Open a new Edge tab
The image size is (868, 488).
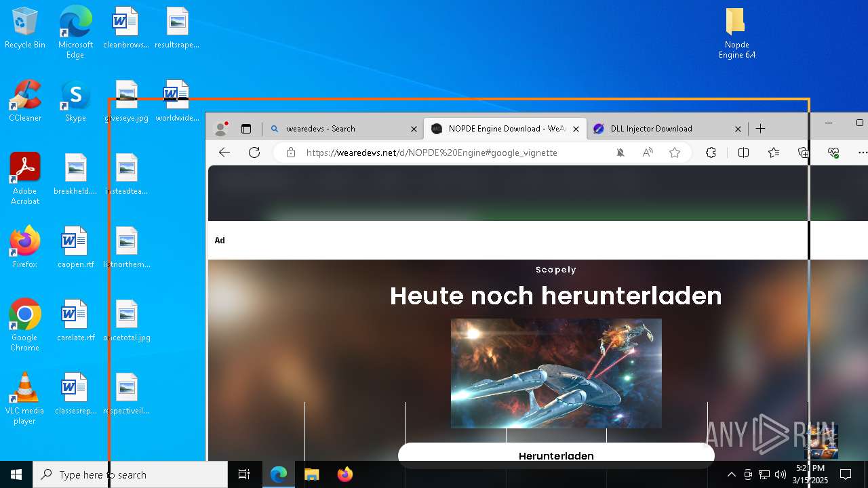(761, 129)
